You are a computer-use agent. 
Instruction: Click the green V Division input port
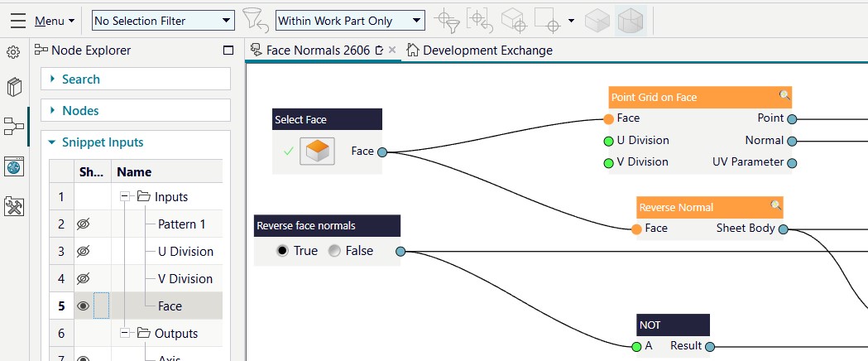click(x=608, y=163)
